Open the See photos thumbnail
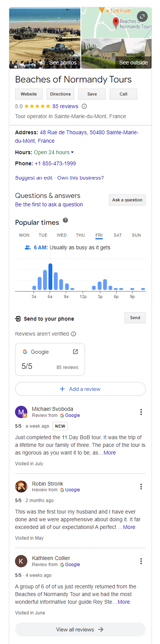This screenshot has height=644, width=160. [x=45, y=38]
